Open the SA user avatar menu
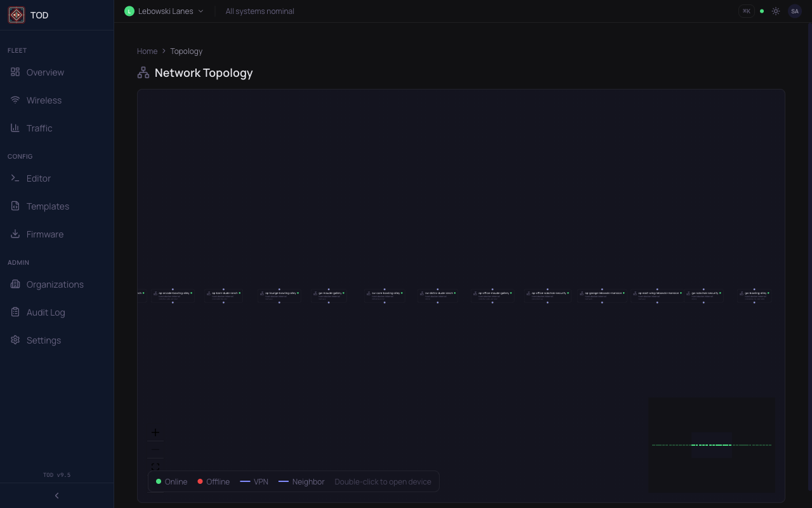 pos(794,11)
